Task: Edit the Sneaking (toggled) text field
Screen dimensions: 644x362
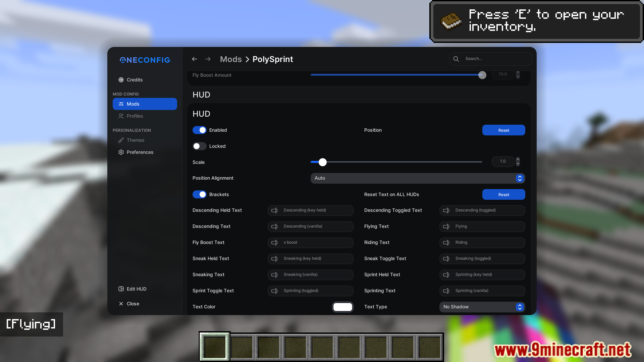Action: click(482, 259)
